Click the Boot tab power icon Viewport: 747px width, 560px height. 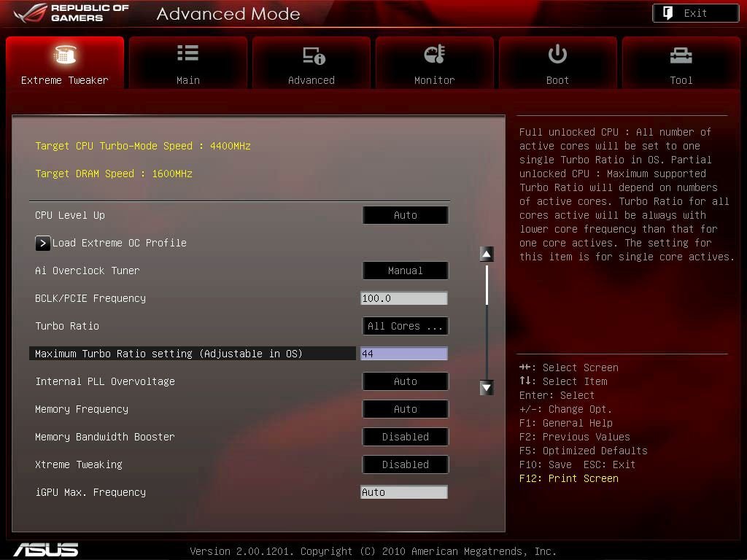(557, 54)
